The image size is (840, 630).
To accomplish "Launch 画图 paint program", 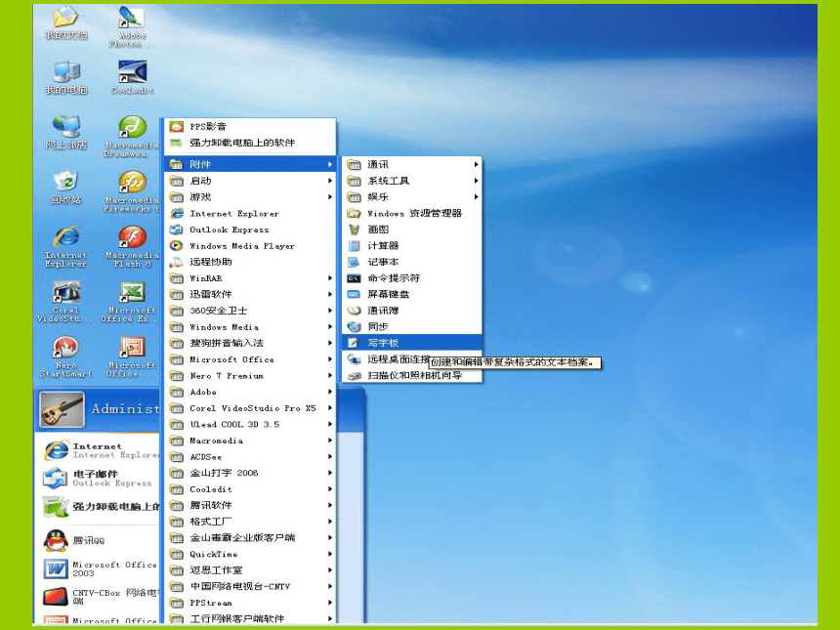I will coord(412,230).
